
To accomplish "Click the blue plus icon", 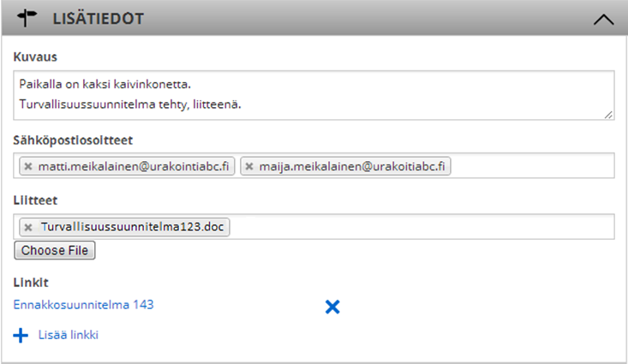I will pyautogui.click(x=21, y=335).
